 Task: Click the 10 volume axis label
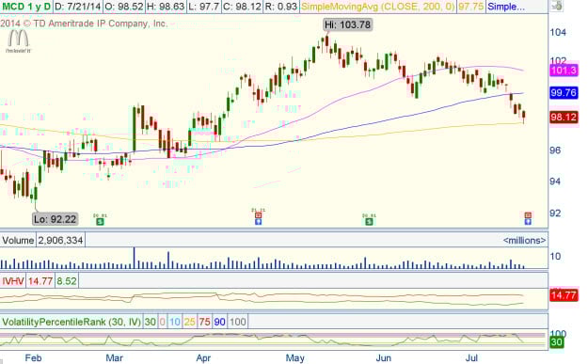(555, 257)
